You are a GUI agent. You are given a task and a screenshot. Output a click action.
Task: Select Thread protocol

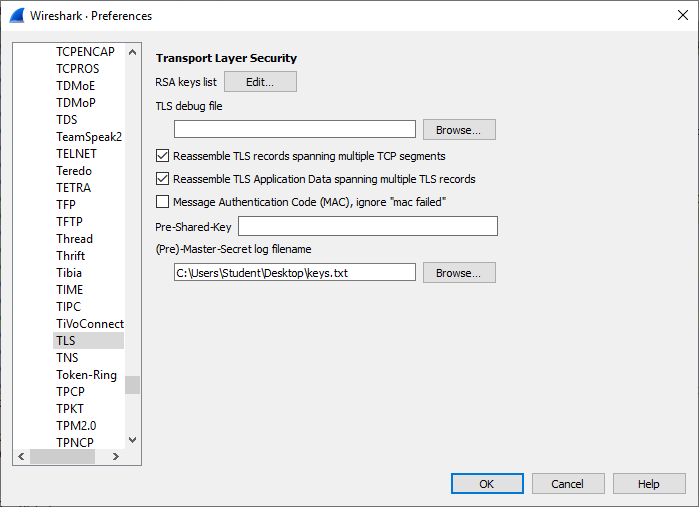click(x=74, y=239)
